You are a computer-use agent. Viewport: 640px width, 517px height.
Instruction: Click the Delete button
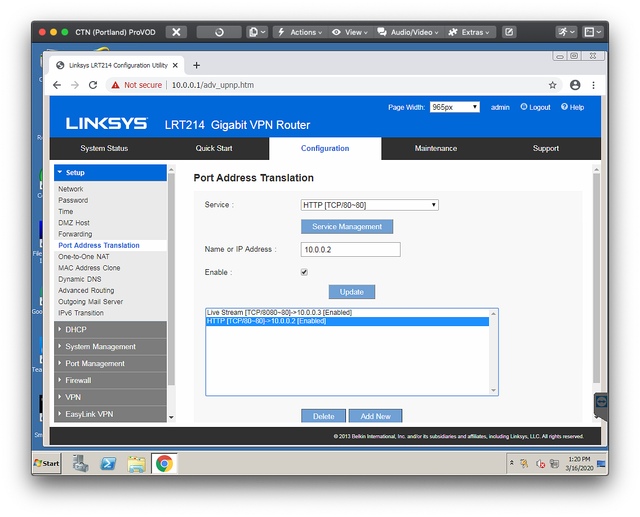323,416
